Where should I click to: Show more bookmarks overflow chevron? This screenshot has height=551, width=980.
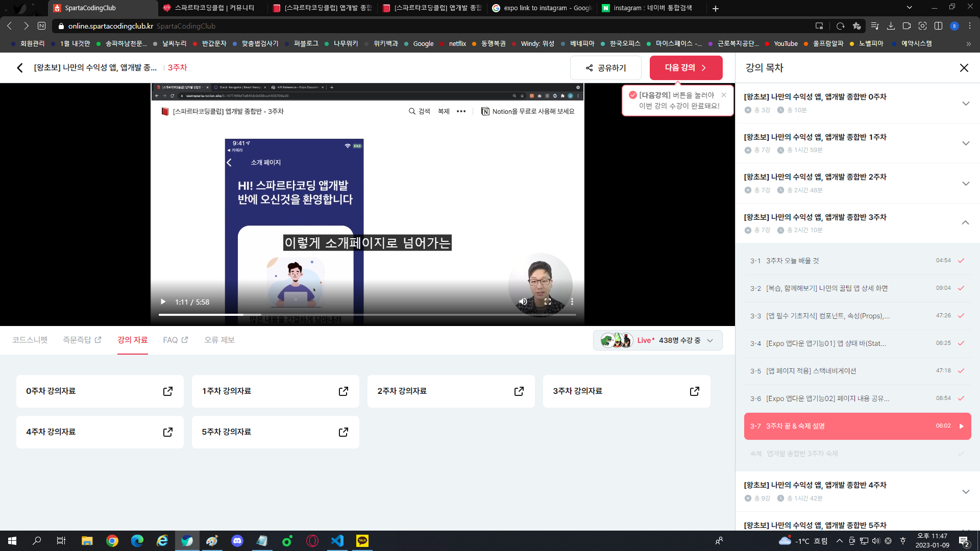pyautogui.click(x=968, y=44)
